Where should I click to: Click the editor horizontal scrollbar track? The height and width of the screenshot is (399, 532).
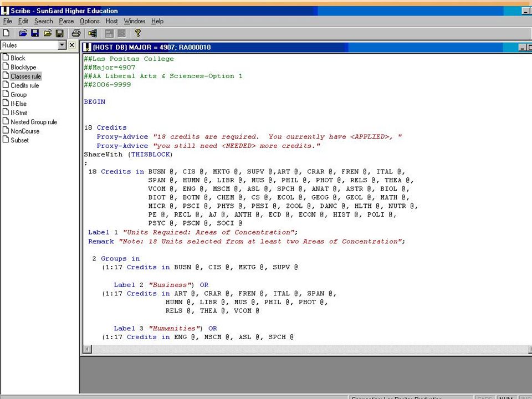click(309, 349)
